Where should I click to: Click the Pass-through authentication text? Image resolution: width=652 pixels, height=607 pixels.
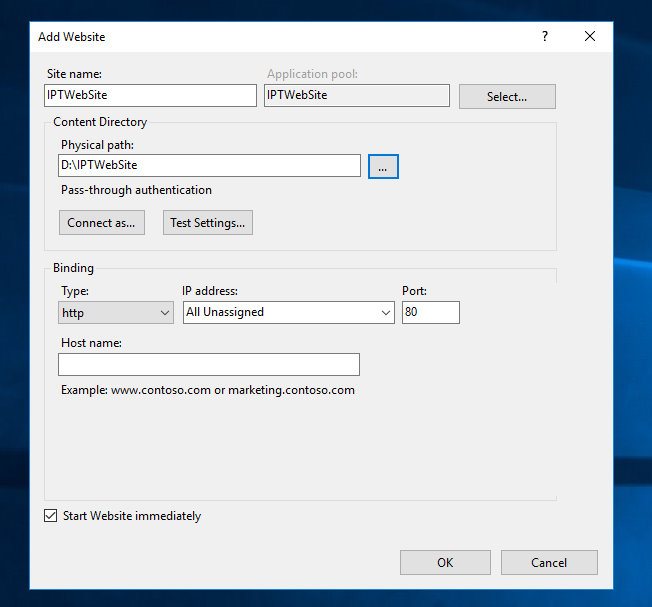(x=136, y=190)
